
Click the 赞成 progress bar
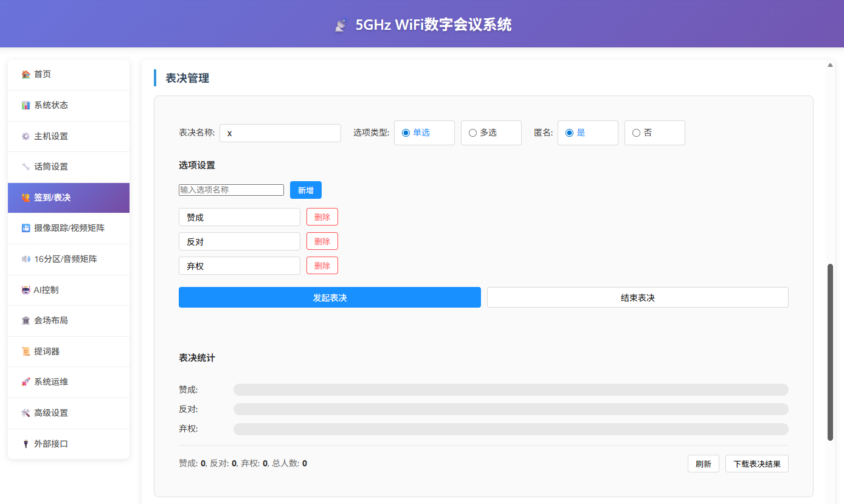tap(511, 390)
